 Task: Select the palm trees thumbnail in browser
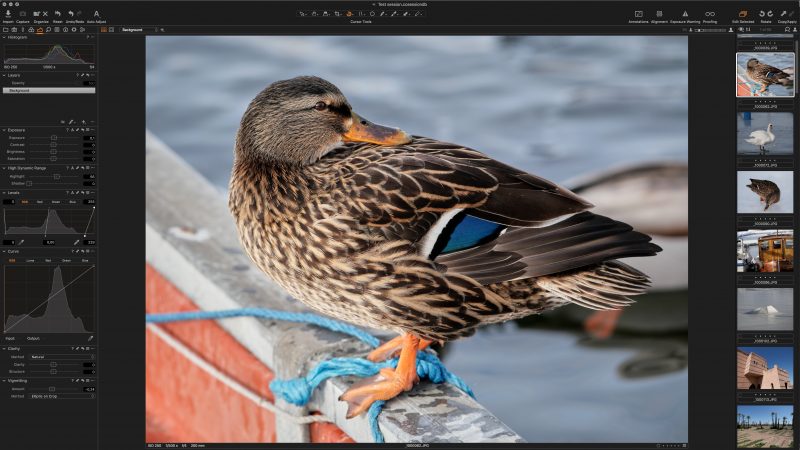[x=765, y=427]
